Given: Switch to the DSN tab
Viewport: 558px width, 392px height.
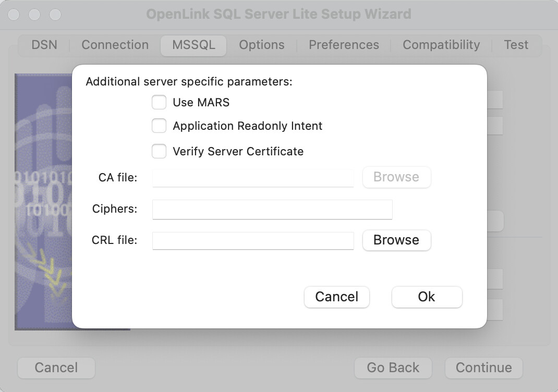Looking at the screenshot, I should (44, 45).
